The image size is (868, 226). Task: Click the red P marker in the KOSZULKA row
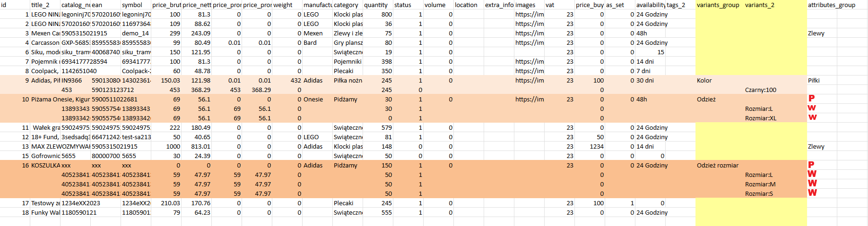(x=811, y=165)
